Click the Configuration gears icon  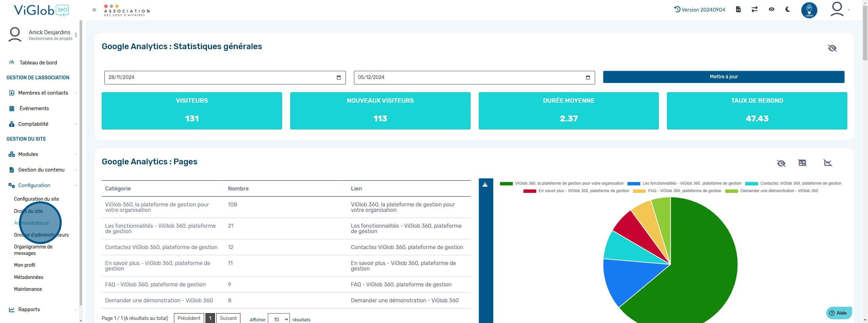12,185
